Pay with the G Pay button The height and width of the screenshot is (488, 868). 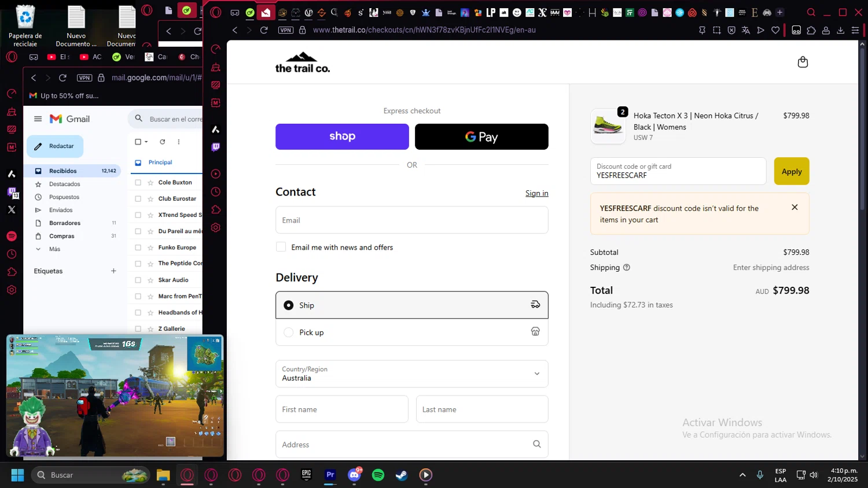click(481, 136)
